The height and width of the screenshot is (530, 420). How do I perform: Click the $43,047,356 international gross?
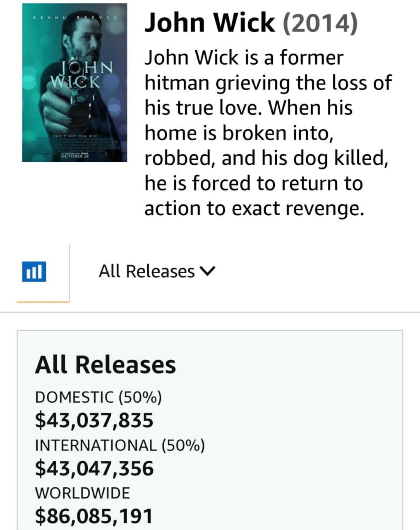pos(94,468)
